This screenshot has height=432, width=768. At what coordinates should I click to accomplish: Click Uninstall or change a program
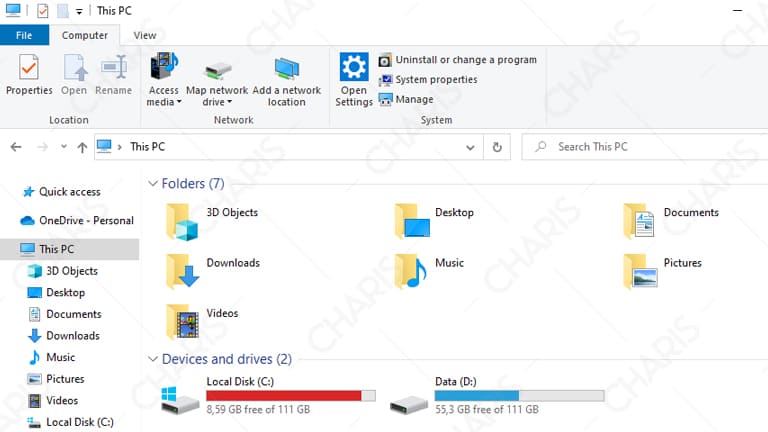458,60
